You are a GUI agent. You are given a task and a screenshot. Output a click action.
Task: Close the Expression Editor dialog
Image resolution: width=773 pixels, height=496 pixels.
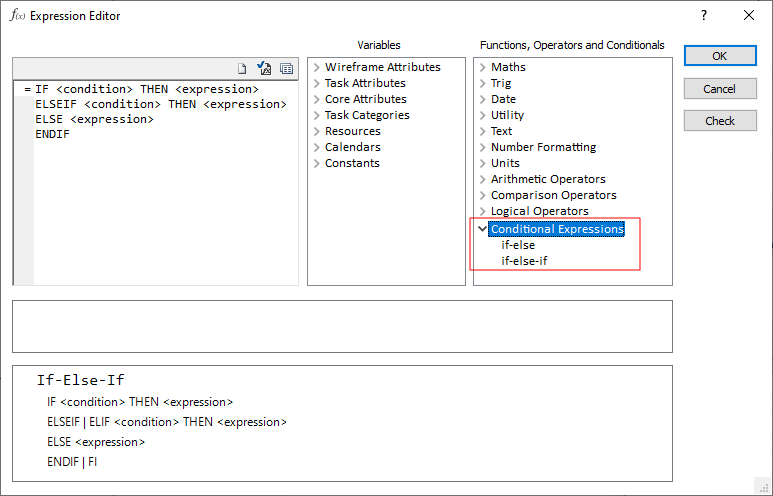749,16
